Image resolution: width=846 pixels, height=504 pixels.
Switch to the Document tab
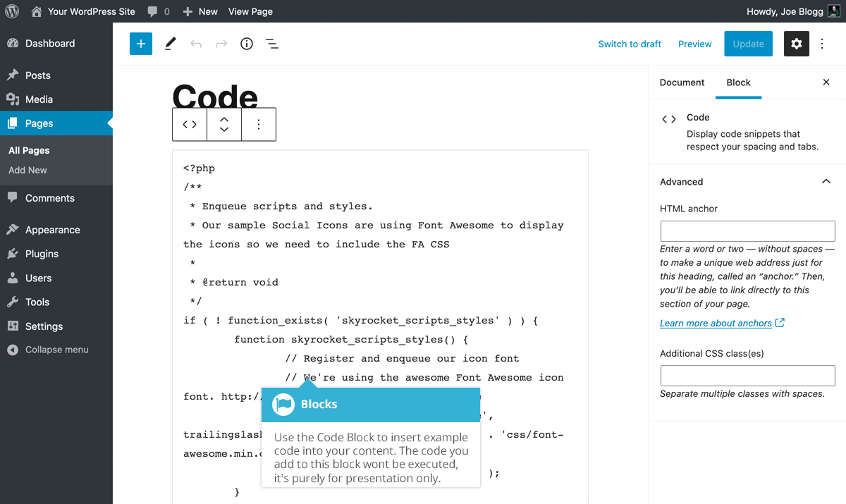click(x=682, y=82)
